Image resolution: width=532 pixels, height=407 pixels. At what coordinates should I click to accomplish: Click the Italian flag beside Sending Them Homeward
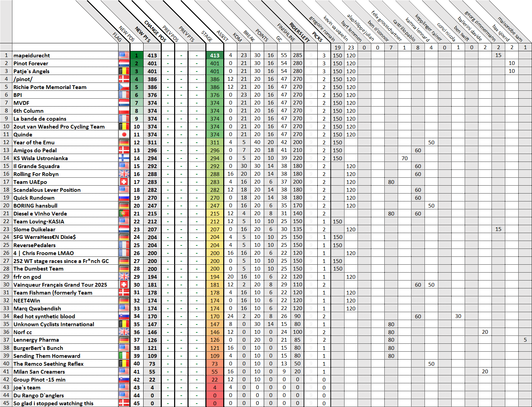coord(124,356)
